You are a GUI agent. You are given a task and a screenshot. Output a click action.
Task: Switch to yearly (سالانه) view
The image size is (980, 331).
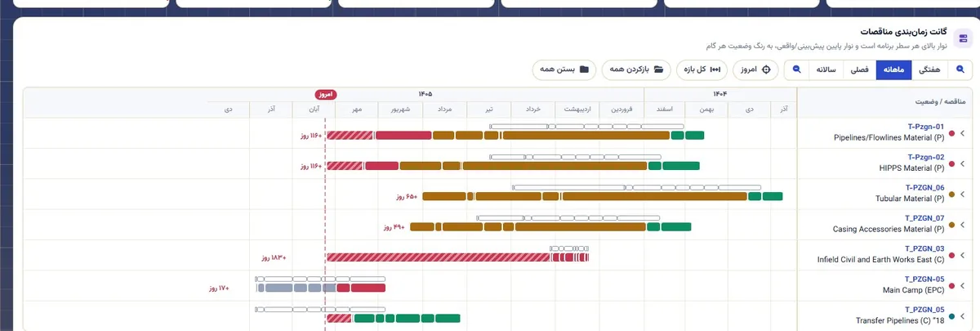tap(826, 69)
